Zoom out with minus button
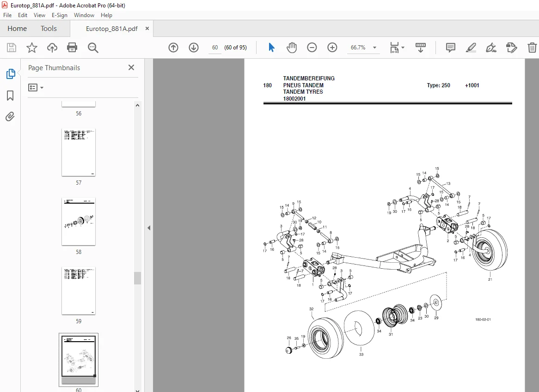The width and height of the screenshot is (539, 392). [312, 48]
